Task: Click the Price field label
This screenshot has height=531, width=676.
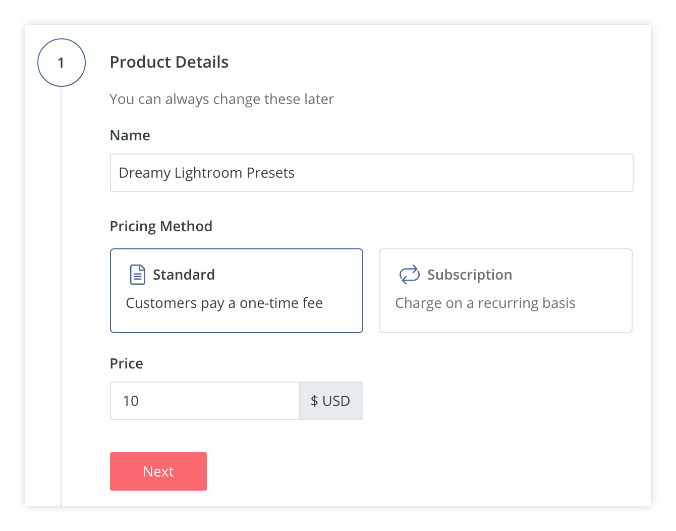Action: [127, 364]
